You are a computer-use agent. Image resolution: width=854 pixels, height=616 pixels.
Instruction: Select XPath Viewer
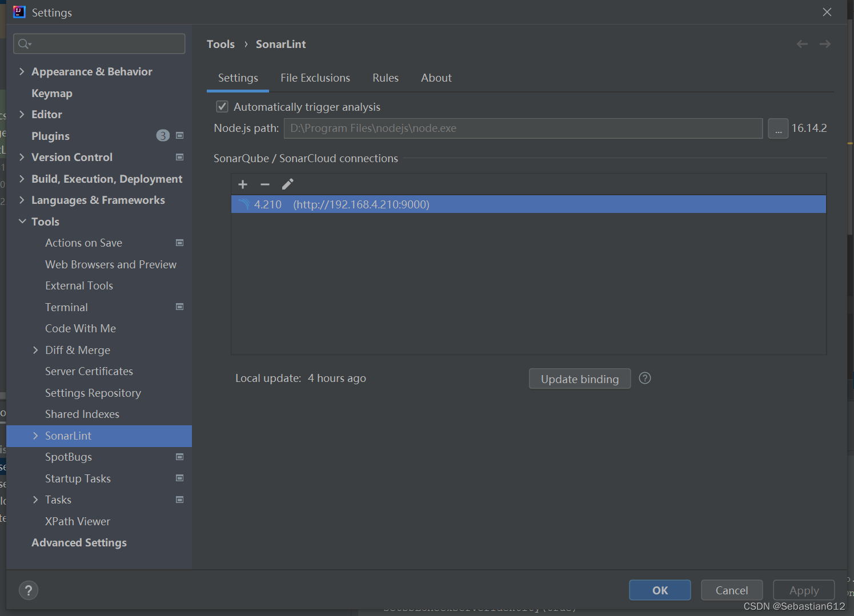pos(78,521)
